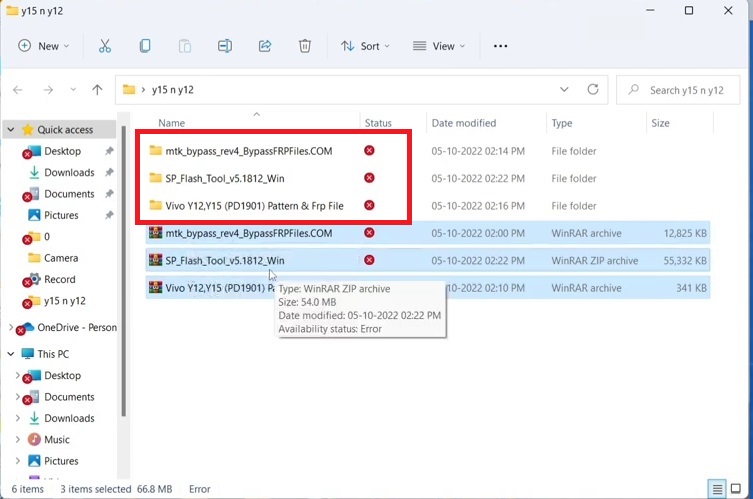Viewport: 753px width, 499px height.
Task: Click the Share icon in toolbar
Action: [265, 46]
